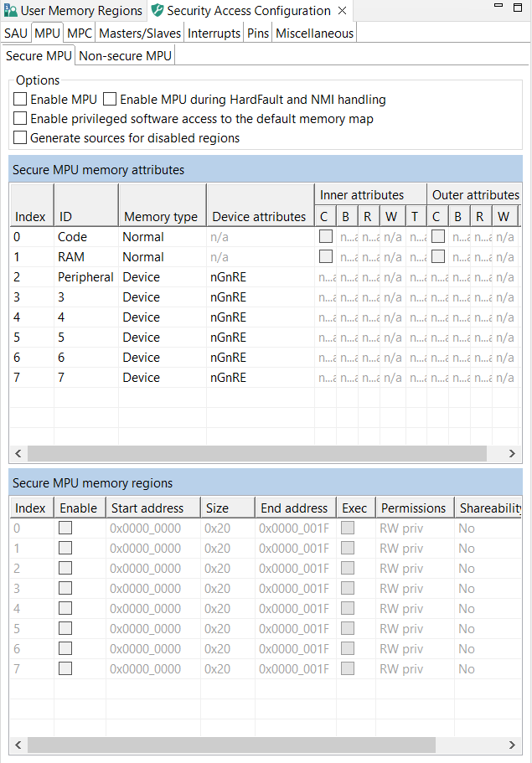Image resolution: width=532 pixels, height=763 pixels.
Task: Click the attributes table horizontal scrollbar thumb
Action: [x=257, y=453]
